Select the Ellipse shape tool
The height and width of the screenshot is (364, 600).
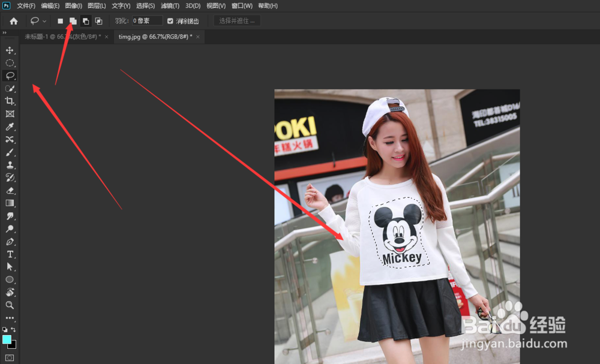10,279
